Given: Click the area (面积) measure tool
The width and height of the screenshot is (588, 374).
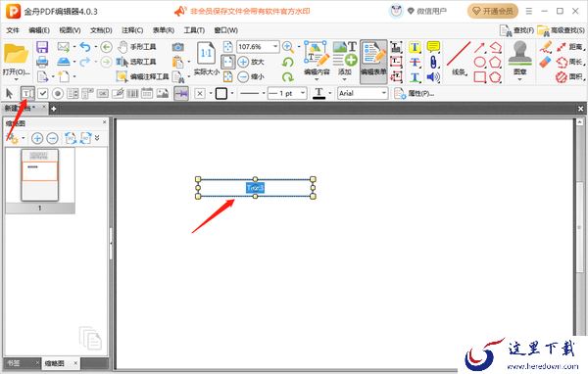Looking at the screenshot, I should point(570,76).
